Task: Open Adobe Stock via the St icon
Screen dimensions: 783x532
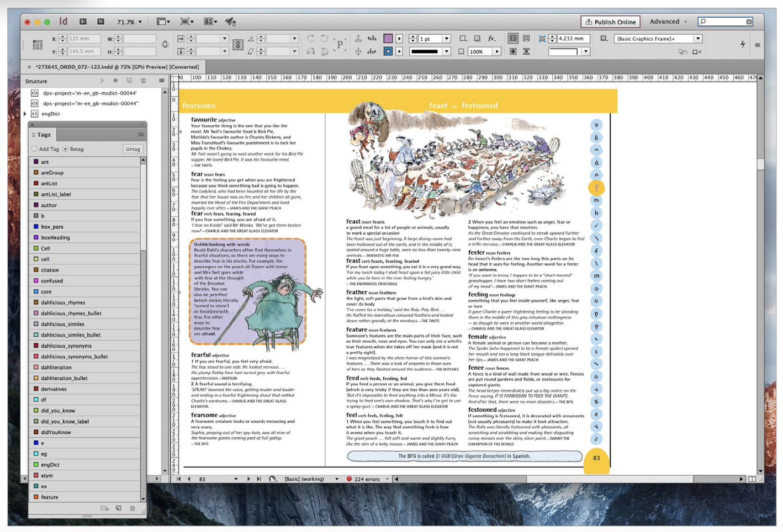Action: tap(100, 22)
